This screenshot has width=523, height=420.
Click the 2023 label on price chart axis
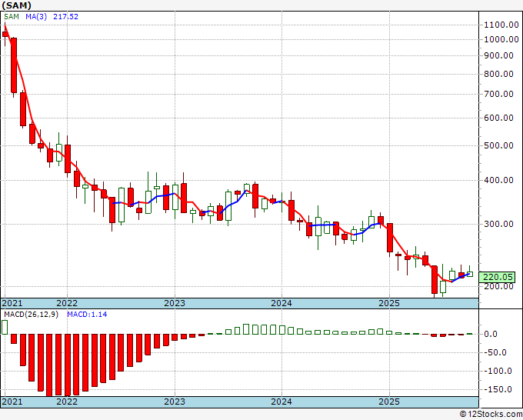175,303
